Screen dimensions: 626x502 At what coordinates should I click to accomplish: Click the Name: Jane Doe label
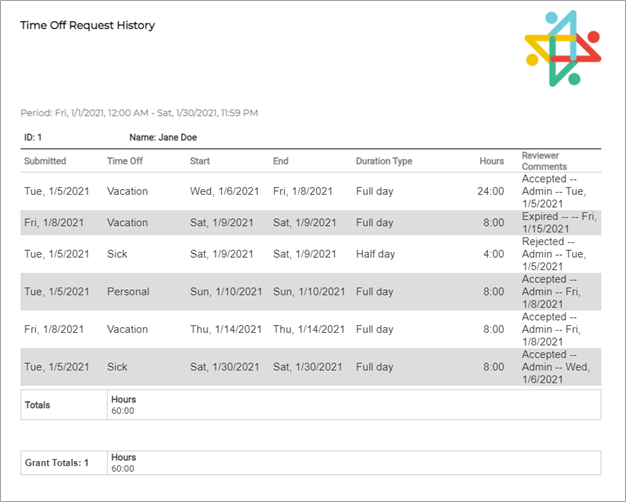pos(163,137)
